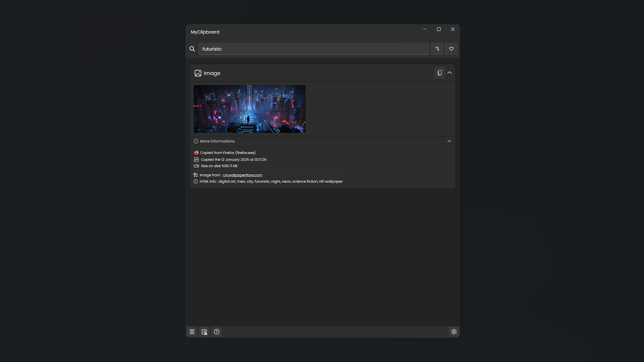Screen dimensions: 644x362
Task: Select the Image section header label
Action: pyautogui.click(x=212, y=73)
